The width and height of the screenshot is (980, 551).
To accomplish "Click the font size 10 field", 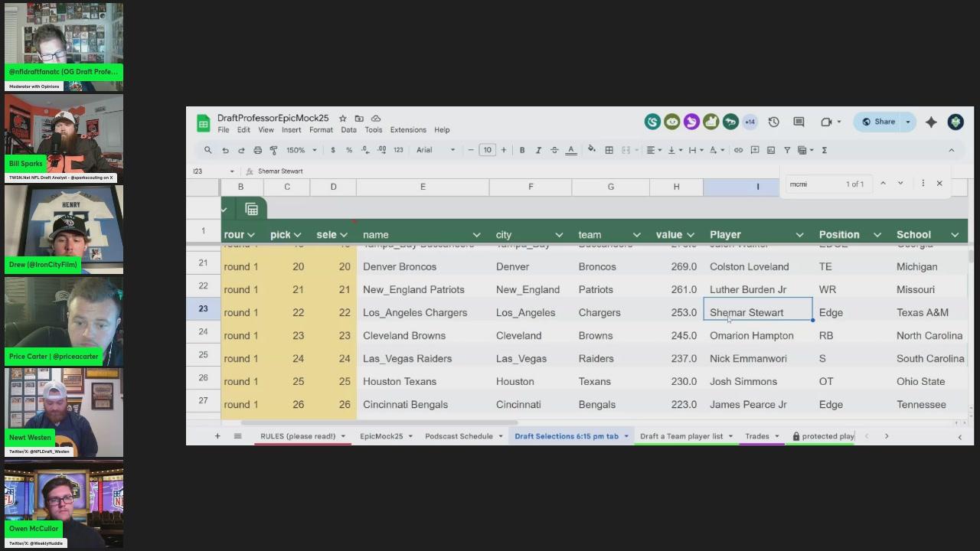I will click(487, 150).
